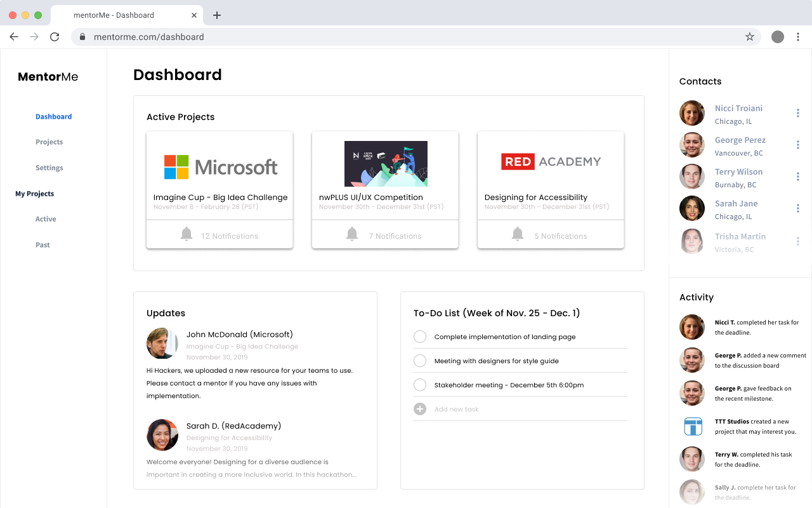The height and width of the screenshot is (508, 812).
Task: Click John McDonald (Microsoft) update heading
Action: click(240, 335)
